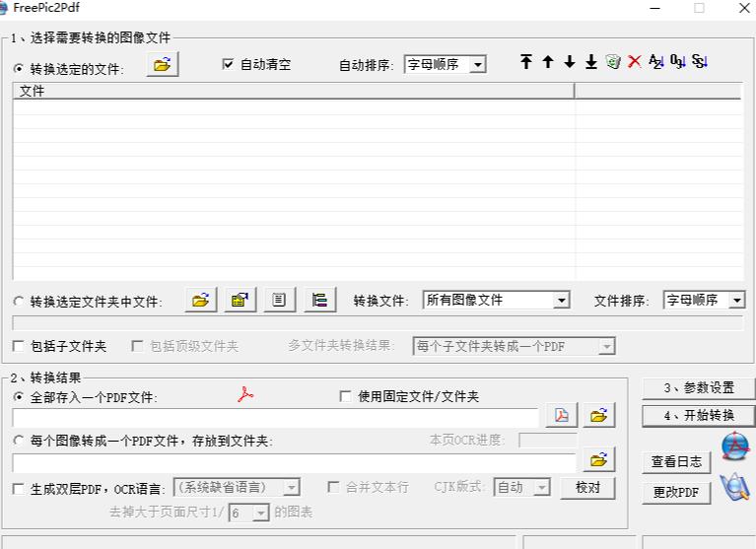756x549 pixels.
Task: Open file browser for selected files
Action: click(x=163, y=64)
